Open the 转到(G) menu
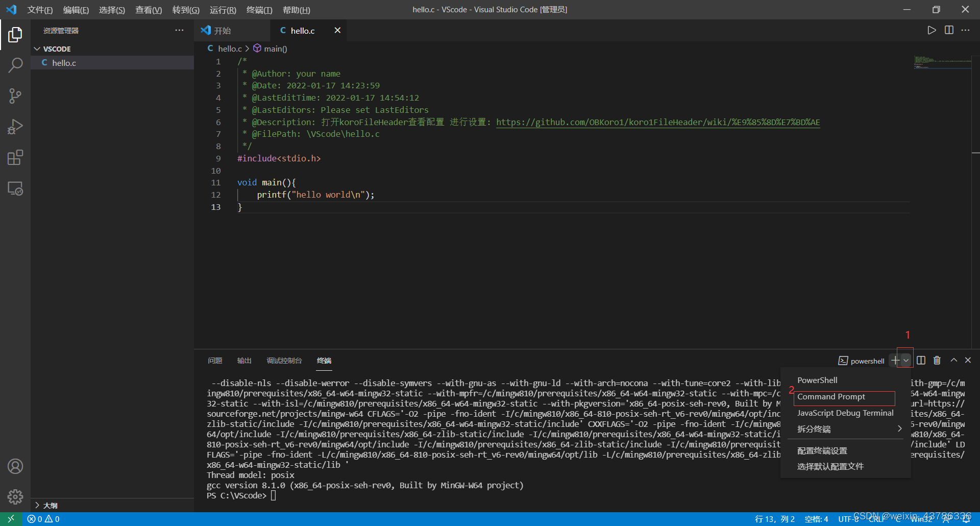 point(186,10)
